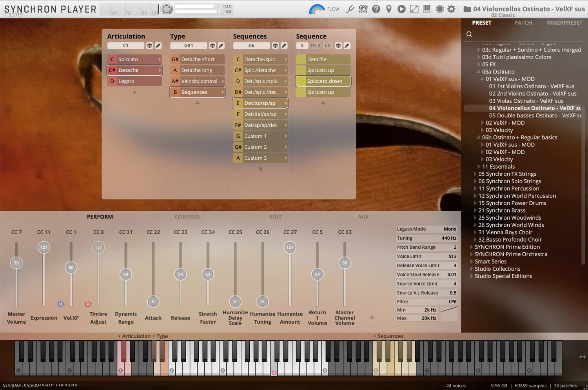Click the search magnifier in the preset panel

[x=469, y=34]
